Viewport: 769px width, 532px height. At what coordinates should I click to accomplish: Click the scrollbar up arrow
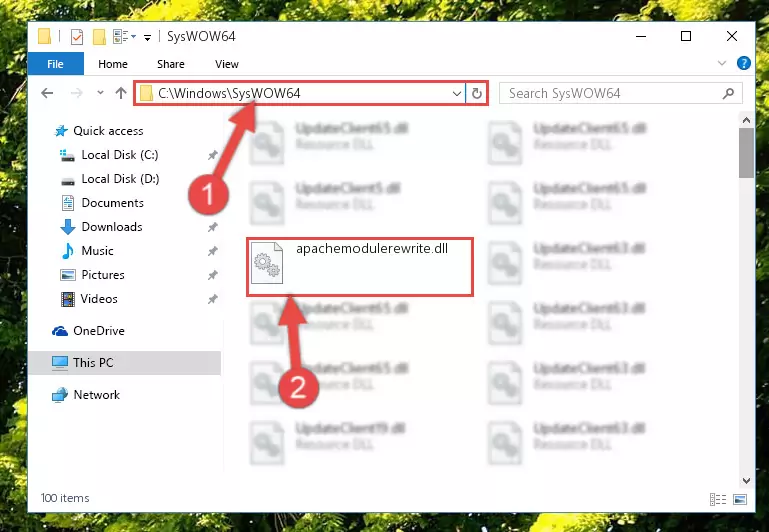[746, 120]
